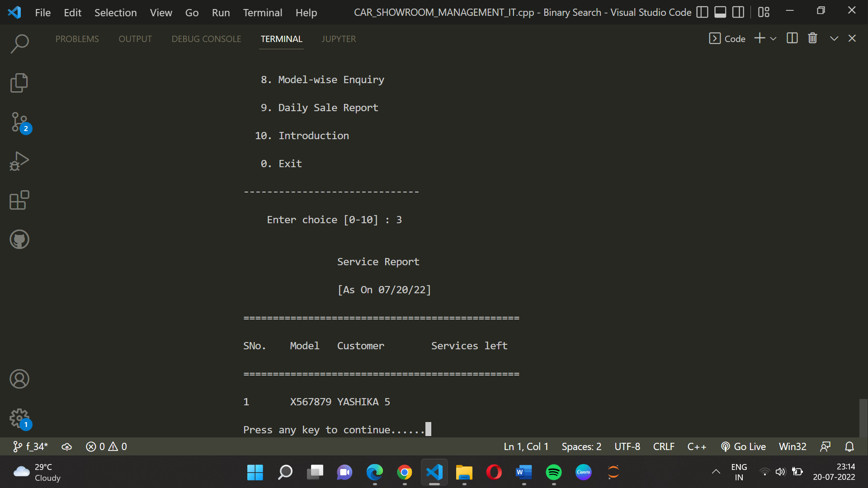Open the Search view in activity bar
Viewport: 868px width, 488px height.
(19, 44)
